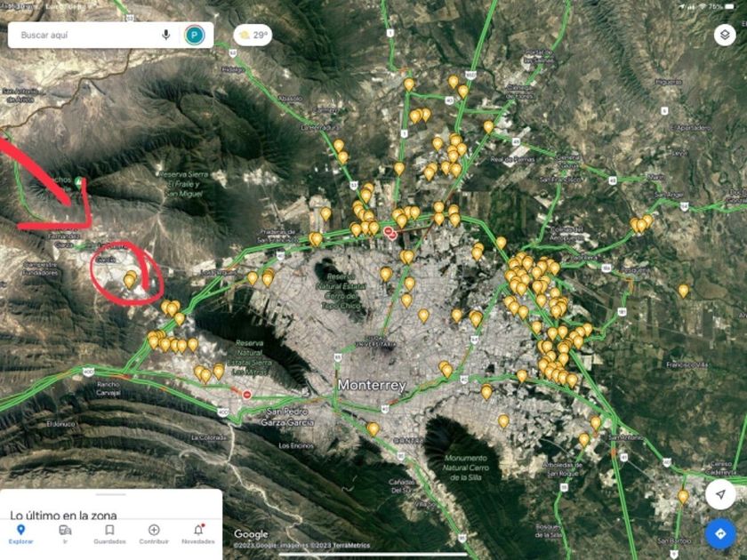
Task: Open the profile avatar with letter P
Action: tap(195, 36)
